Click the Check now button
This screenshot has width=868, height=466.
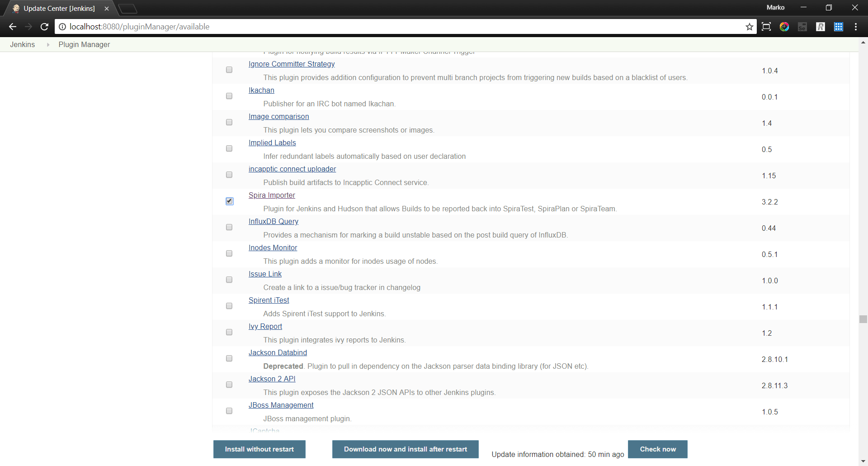(658, 449)
